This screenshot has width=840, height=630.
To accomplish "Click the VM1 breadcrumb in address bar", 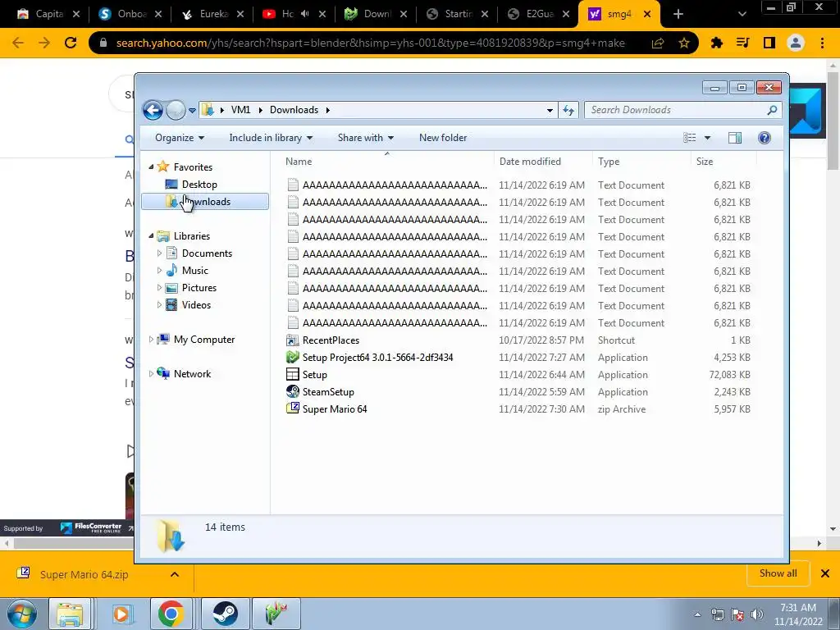I will [240, 110].
